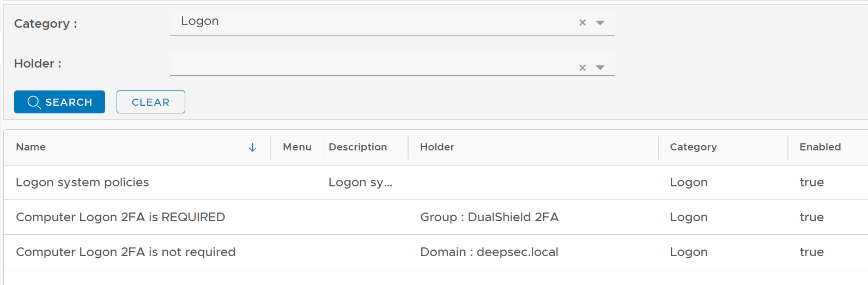Click the Search button
Image resolution: width=868 pixels, height=285 pixels.
(x=59, y=102)
